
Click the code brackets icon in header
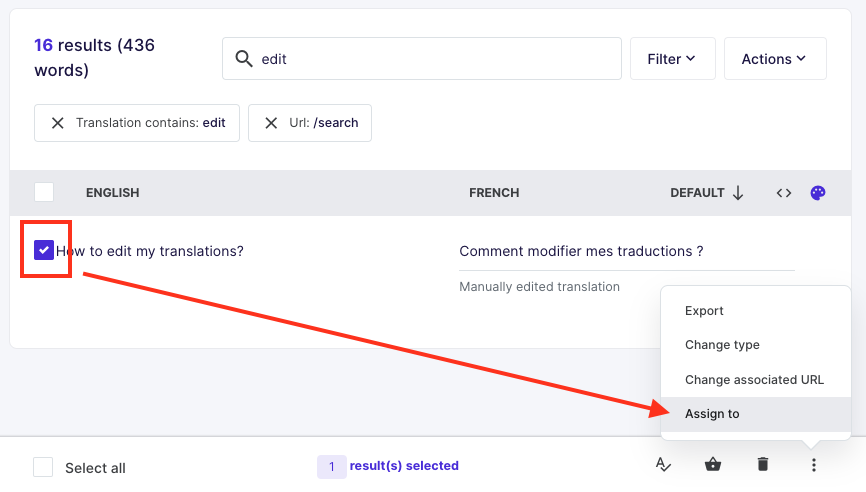[784, 193]
